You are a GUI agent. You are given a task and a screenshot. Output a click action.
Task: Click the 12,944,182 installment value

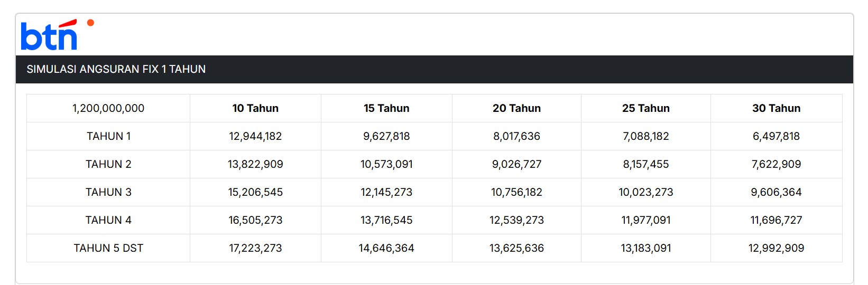[x=255, y=136]
